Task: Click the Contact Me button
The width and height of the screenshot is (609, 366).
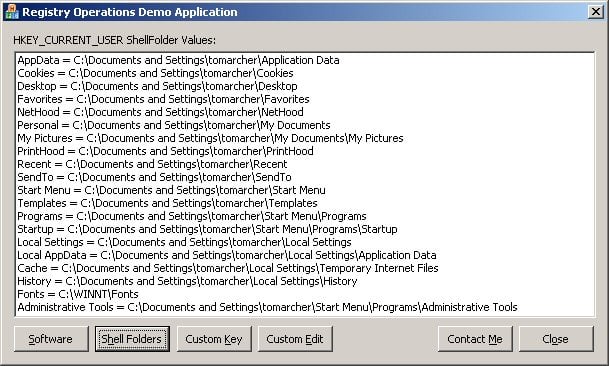Action: coord(475,339)
